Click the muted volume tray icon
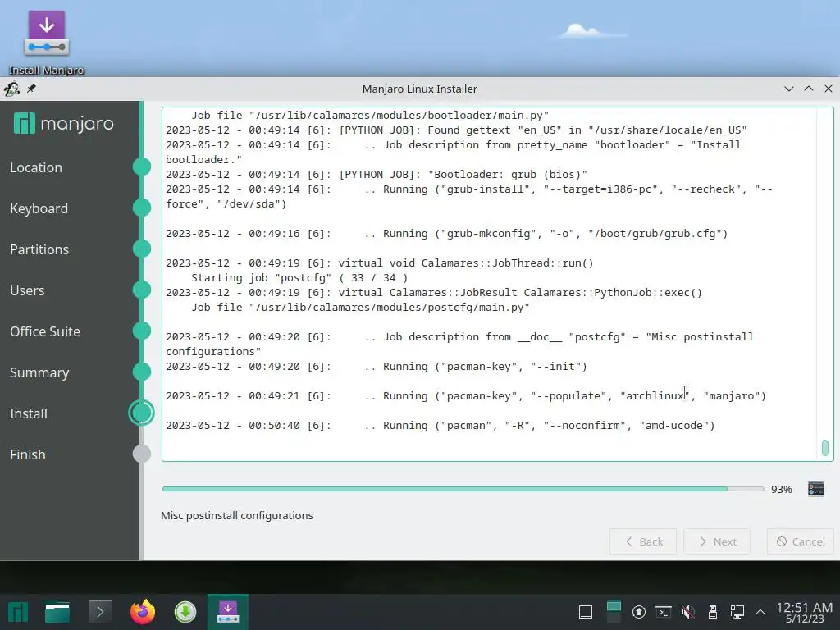 (x=688, y=612)
